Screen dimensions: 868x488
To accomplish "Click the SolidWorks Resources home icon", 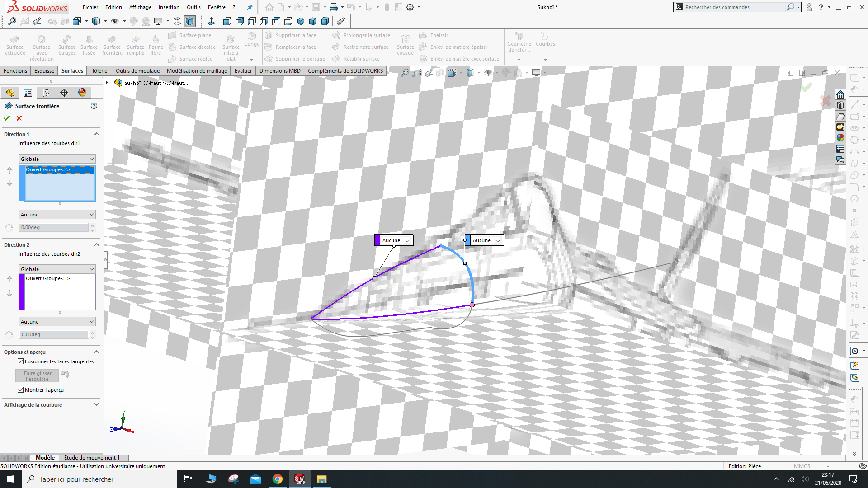I will point(840,94).
